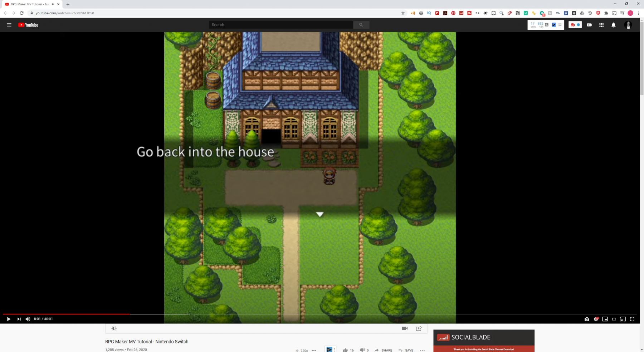Mute the tab via speaker icon

(x=53, y=4)
